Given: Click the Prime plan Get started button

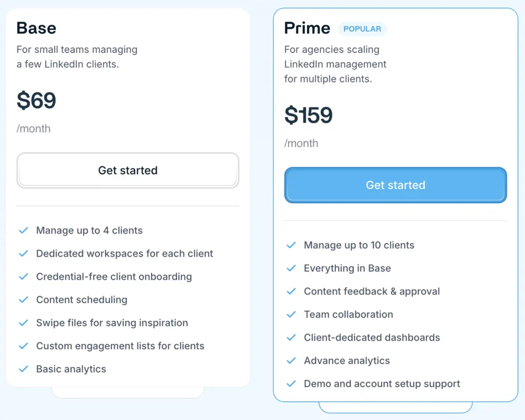Looking at the screenshot, I should click(x=395, y=185).
